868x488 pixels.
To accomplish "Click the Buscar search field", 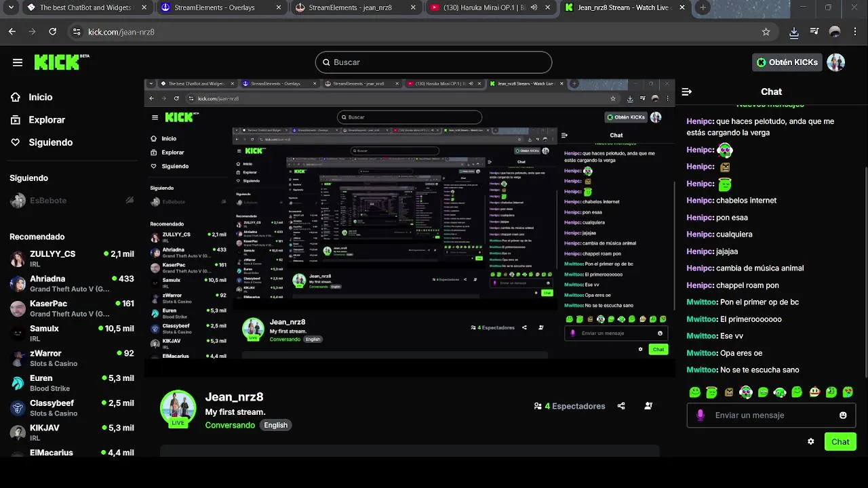I will click(x=433, y=62).
